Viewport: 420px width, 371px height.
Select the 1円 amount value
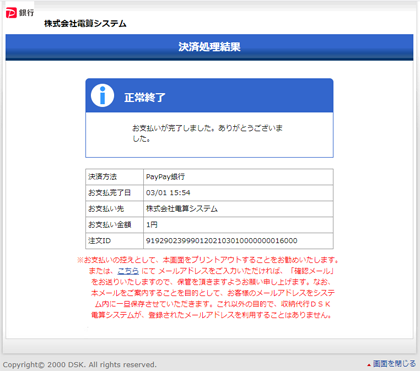click(x=152, y=225)
